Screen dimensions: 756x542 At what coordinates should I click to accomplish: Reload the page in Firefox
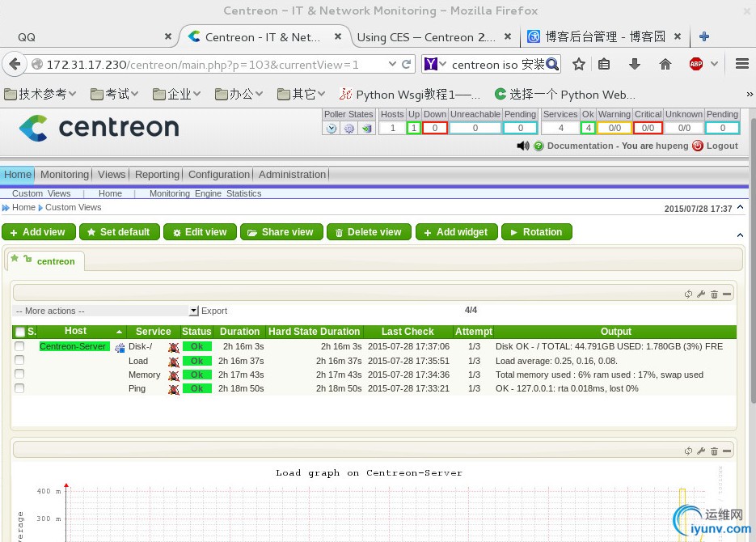[x=407, y=64]
